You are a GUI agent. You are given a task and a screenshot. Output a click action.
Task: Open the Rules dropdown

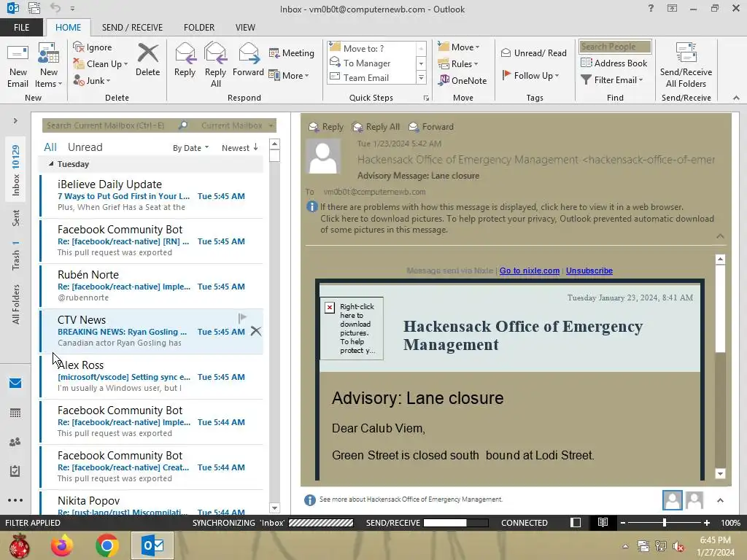click(x=457, y=64)
